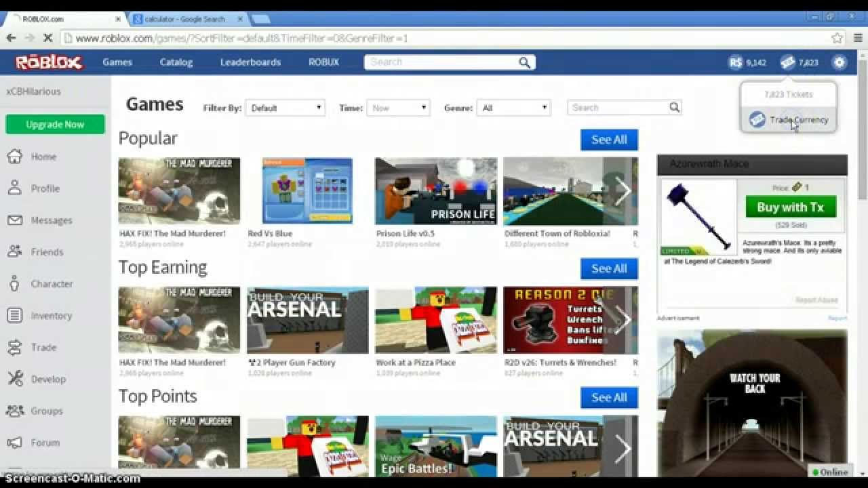Click next arrow on Top Points row
This screenshot has width=868, height=488.
[622, 447]
